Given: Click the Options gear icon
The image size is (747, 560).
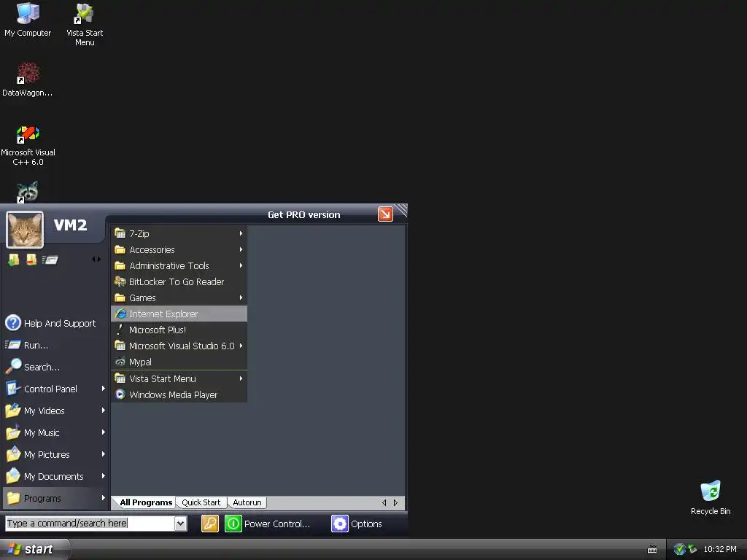Looking at the screenshot, I should [340, 524].
